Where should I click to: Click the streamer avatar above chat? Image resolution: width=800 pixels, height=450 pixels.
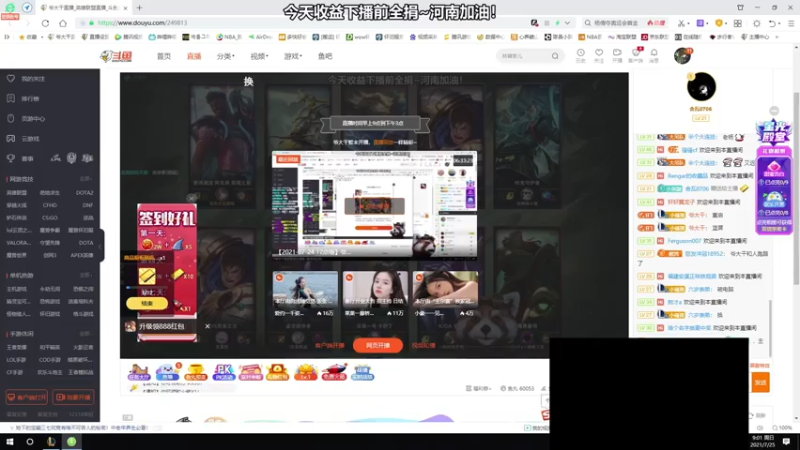701,87
